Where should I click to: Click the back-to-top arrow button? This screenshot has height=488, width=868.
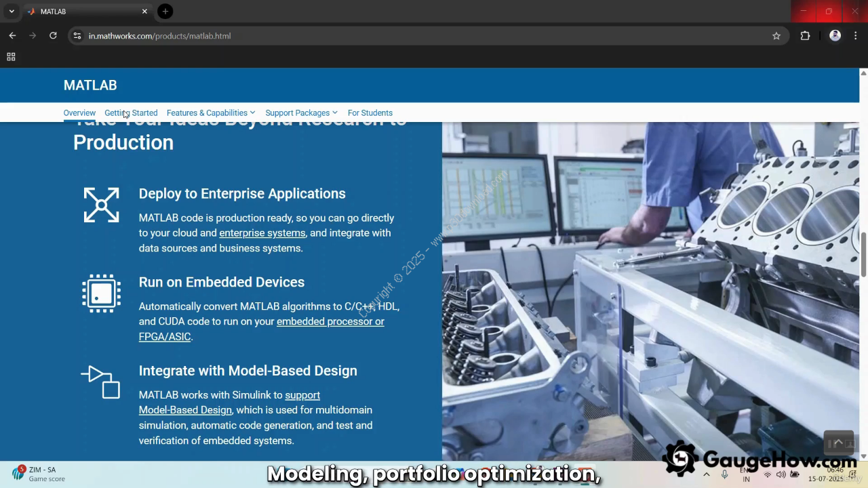click(x=838, y=443)
